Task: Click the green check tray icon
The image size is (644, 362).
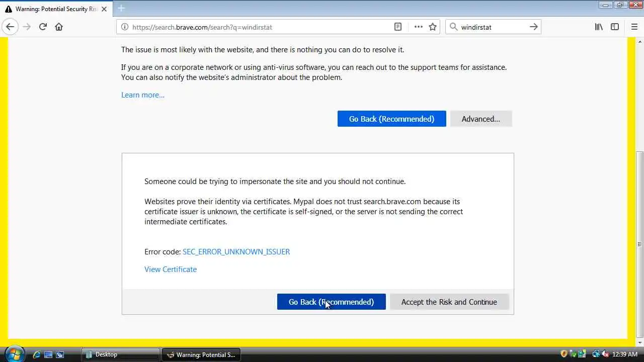Action: pyautogui.click(x=573, y=354)
